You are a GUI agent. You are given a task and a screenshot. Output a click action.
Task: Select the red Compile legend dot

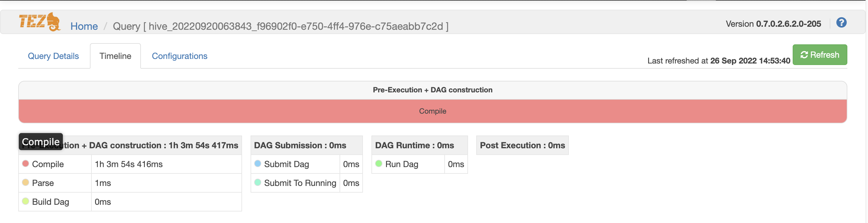click(x=25, y=164)
